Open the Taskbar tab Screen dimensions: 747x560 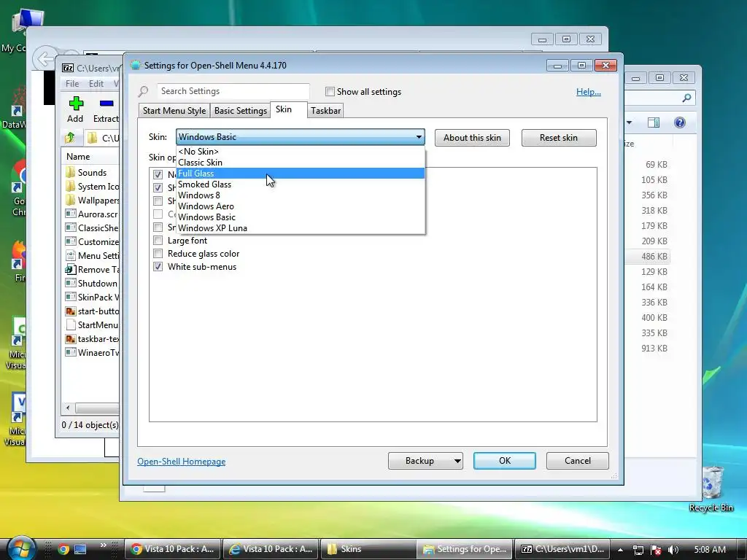pyautogui.click(x=325, y=111)
